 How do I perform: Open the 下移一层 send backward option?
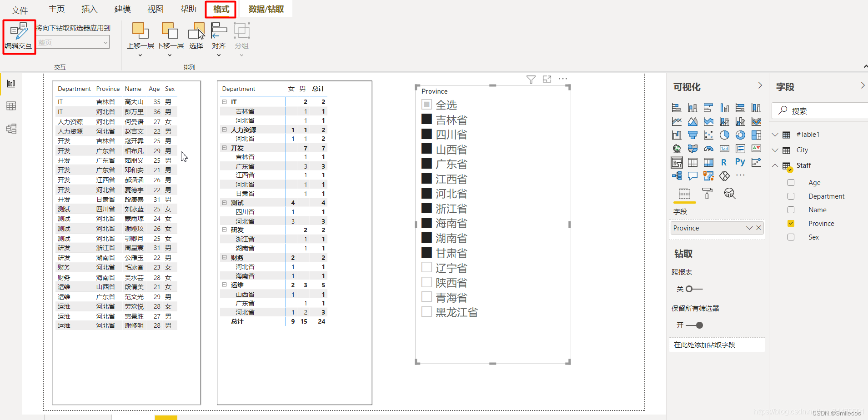[170, 40]
